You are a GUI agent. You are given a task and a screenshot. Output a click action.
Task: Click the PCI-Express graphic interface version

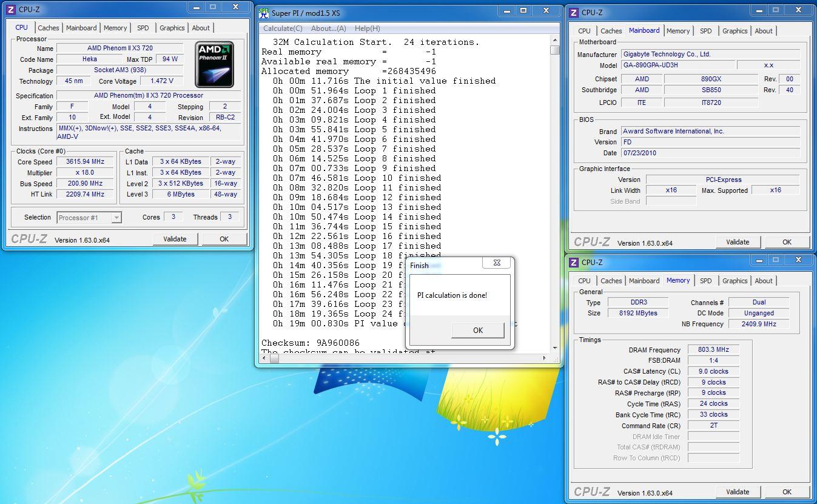pos(723,180)
